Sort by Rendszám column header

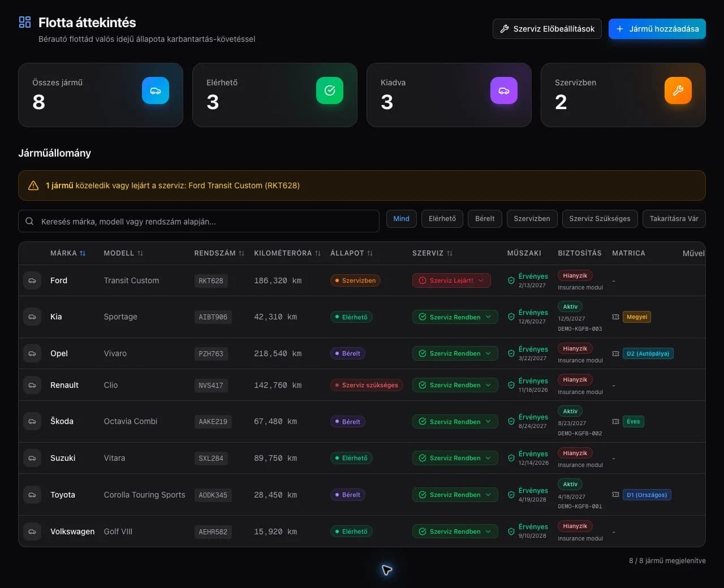pos(219,253)
